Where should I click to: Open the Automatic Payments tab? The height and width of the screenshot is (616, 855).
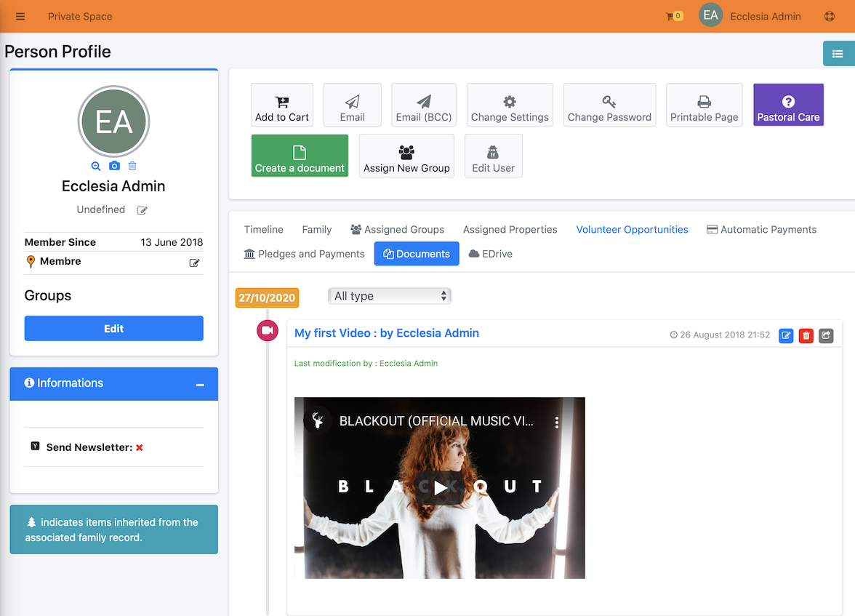(x=761, y=230)
